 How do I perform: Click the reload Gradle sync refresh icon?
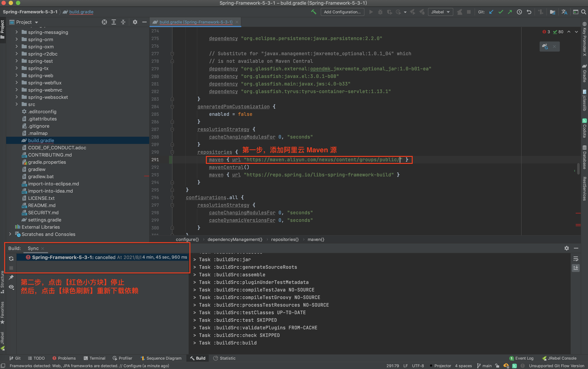tap(11, 258)
